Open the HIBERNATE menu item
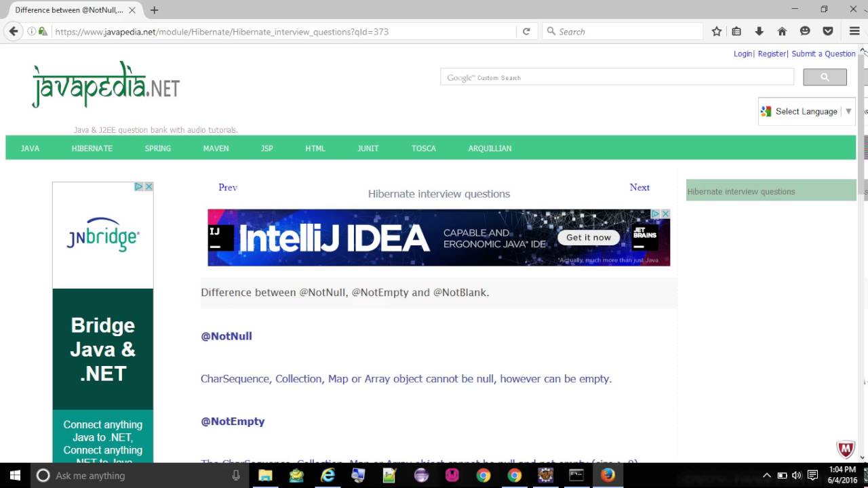 [x=92, y=148]
